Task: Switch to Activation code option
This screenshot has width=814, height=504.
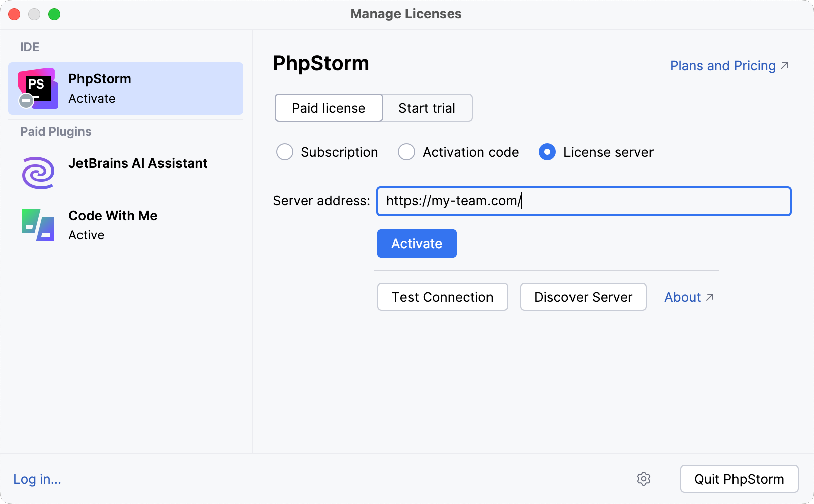Action: click(x=406, y=152)
